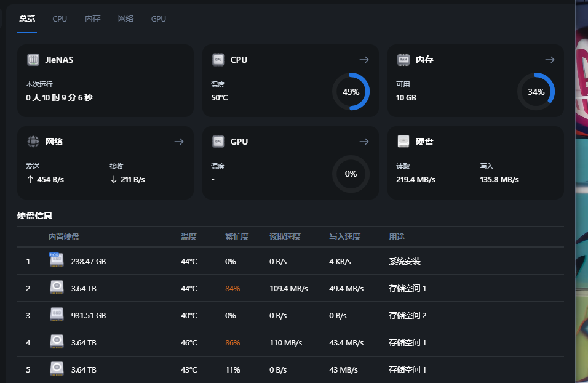Screen dimensions: 588x383
Task: Click the memory 34% usage ring
Action: pos(536,92)
